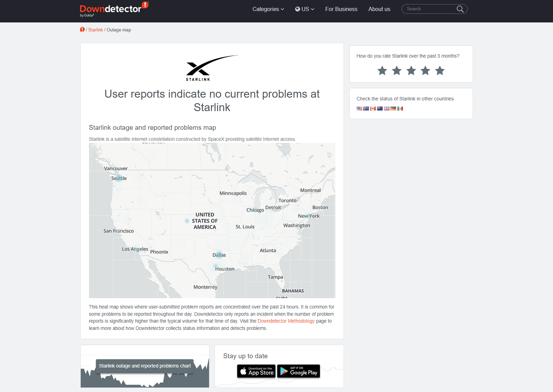Viewport: 553px width, 392px height.
Task: Open the Downdetector Methodology link
Action: (x=286, y=321)
